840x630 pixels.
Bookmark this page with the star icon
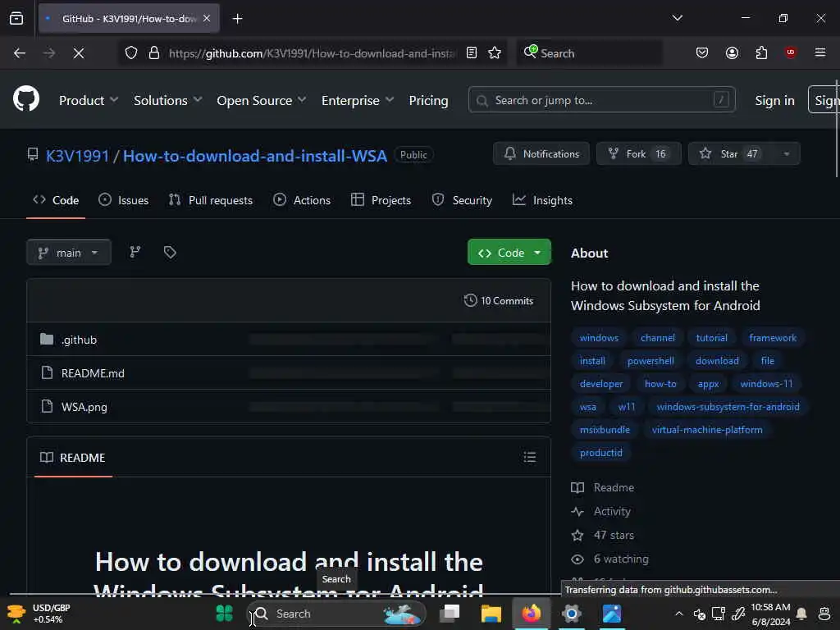coord(495,52)
